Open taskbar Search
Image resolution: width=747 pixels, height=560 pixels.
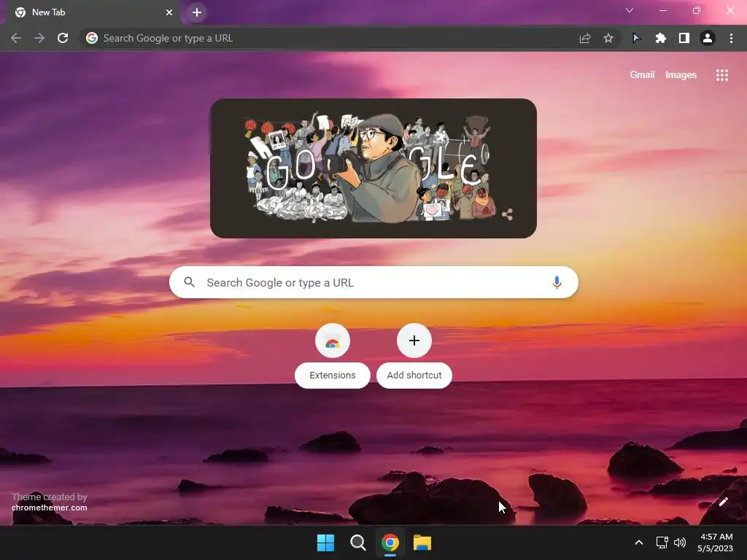357,542
